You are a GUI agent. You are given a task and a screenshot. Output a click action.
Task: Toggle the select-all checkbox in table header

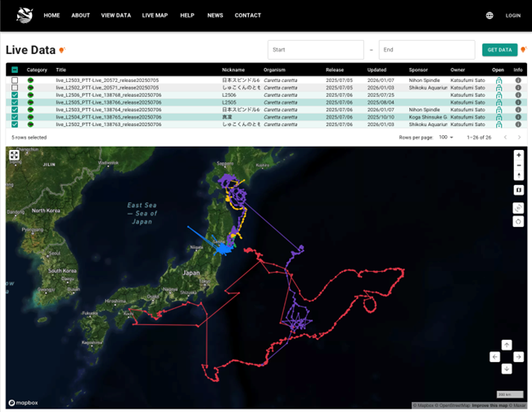tap(15, 70)
